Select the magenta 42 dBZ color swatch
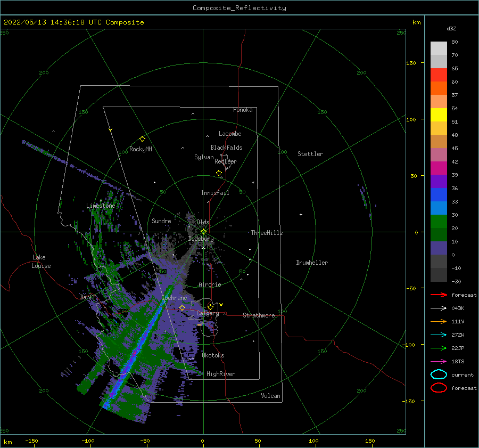 tap(439, 168)
